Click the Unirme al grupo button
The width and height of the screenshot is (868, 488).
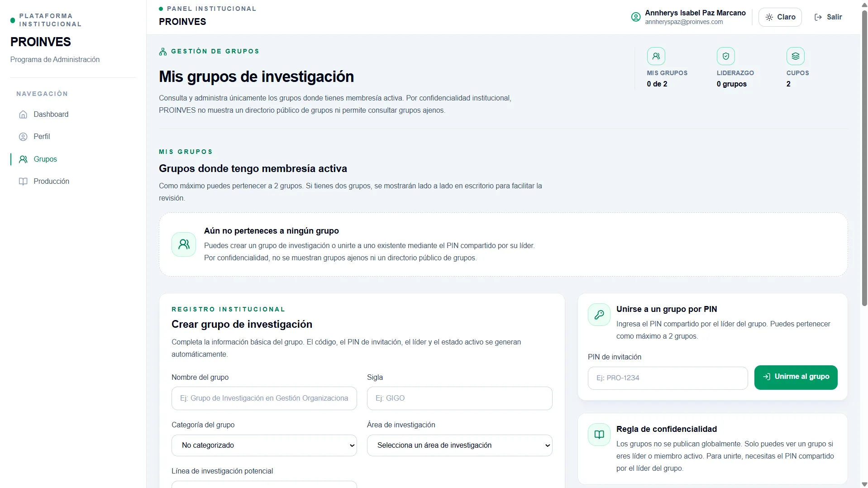click(796, 378)
